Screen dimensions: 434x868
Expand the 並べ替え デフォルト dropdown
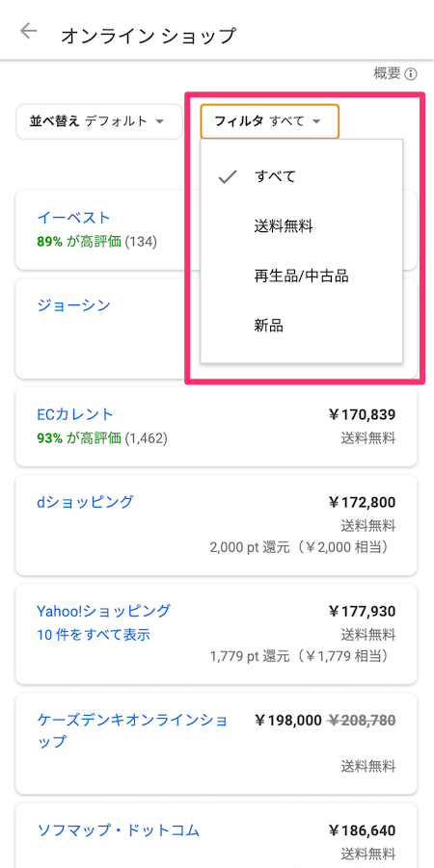pyautogui.click(x=99, y=121)
